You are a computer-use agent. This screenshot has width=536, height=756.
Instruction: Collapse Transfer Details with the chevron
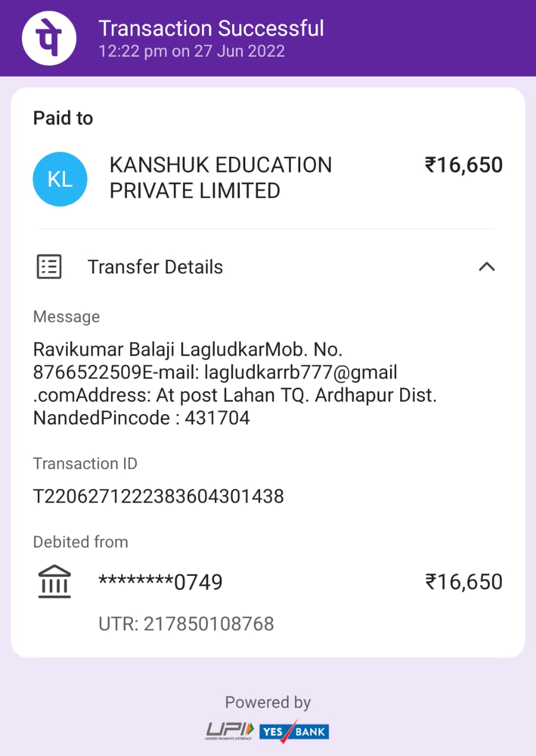click(486, 267)
